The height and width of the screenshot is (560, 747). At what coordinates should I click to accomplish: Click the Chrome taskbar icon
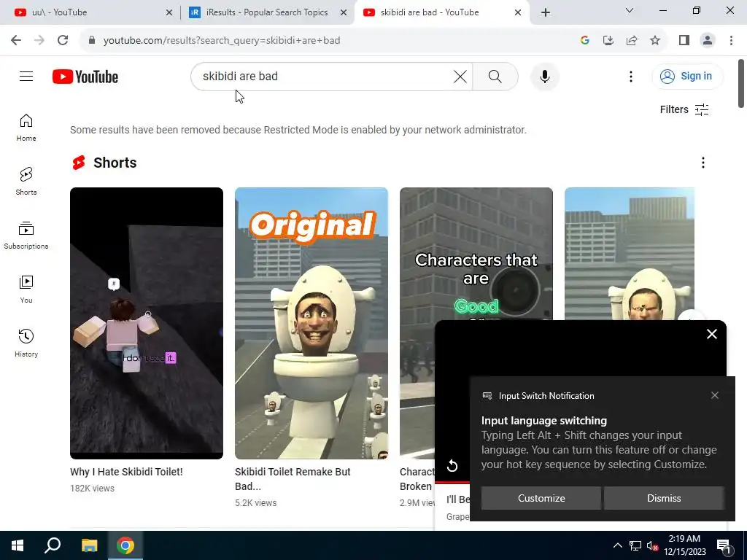(125, 545)
